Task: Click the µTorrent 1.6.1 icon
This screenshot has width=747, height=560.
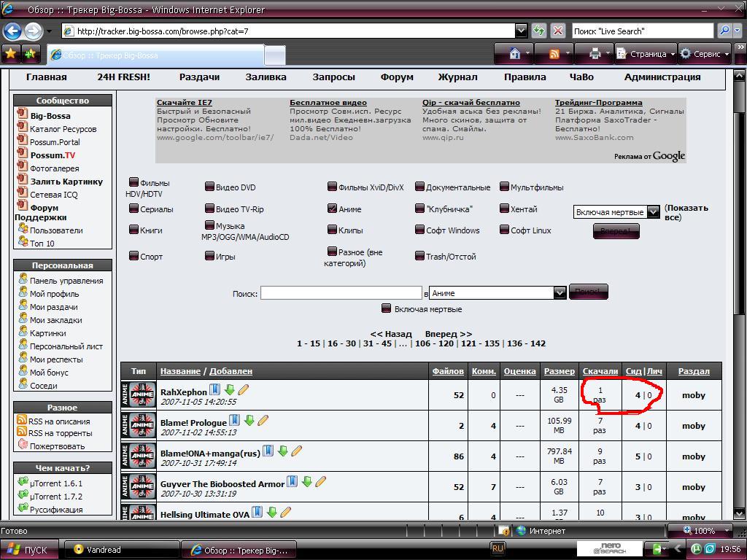Action: (23, 482)
